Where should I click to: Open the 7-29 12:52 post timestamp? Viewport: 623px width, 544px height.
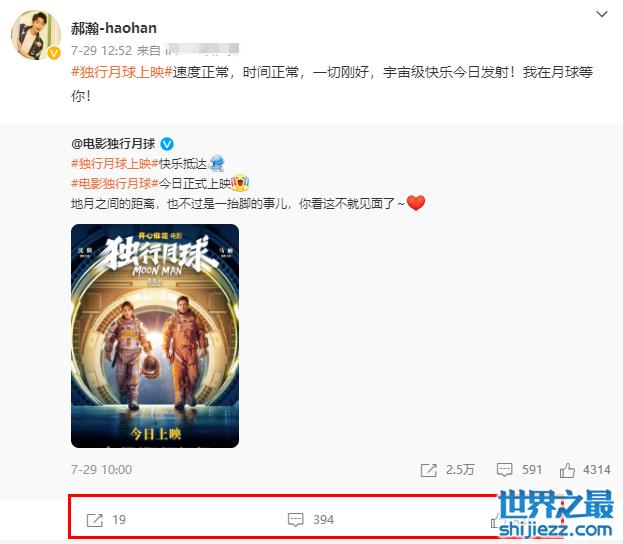pos(101,50)
